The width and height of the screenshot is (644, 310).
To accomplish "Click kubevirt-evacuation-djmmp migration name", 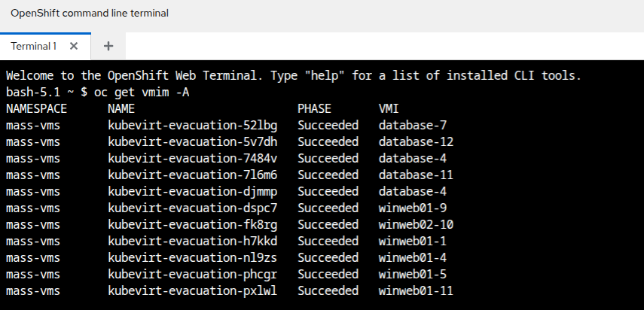I will (193, 192).
